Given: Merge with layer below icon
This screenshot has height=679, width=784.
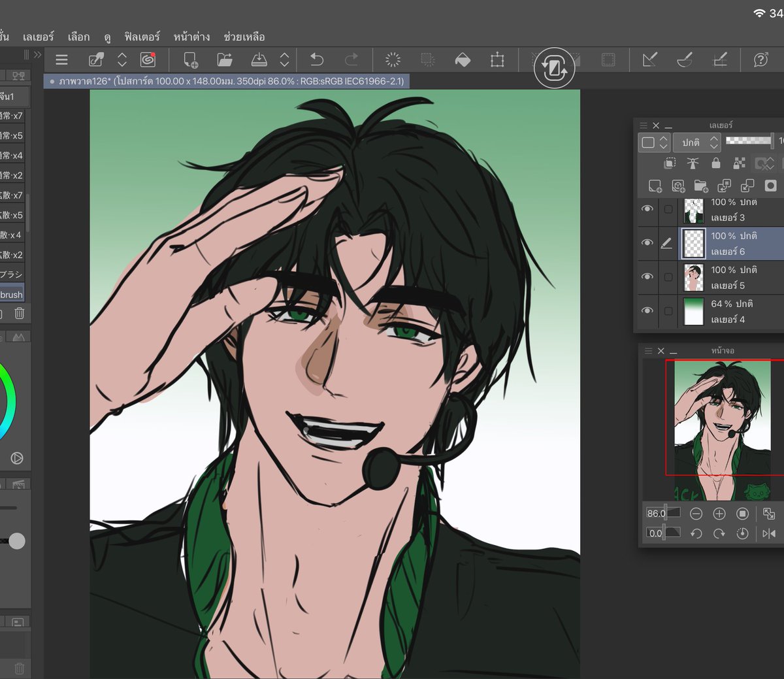Looking at the screenshot, I should coord(747,186).
